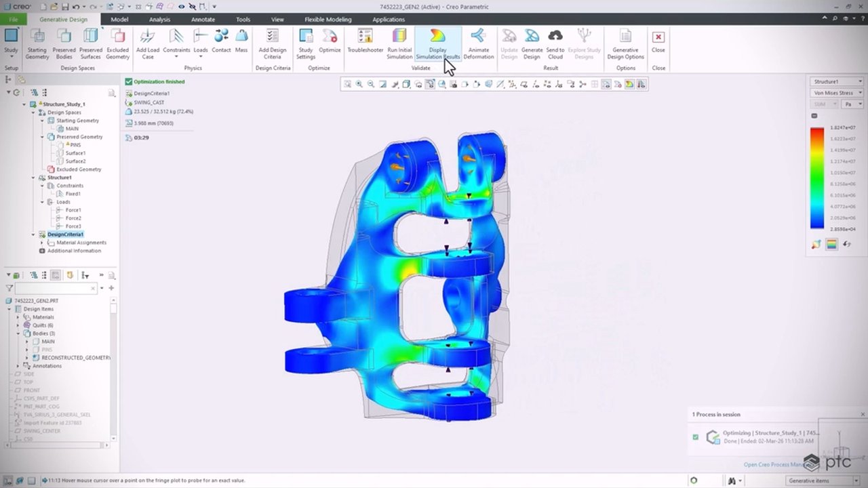Viewport: 868px width, 488px height.
Task: Open the Troubleshooter
Action: (365, 41)
